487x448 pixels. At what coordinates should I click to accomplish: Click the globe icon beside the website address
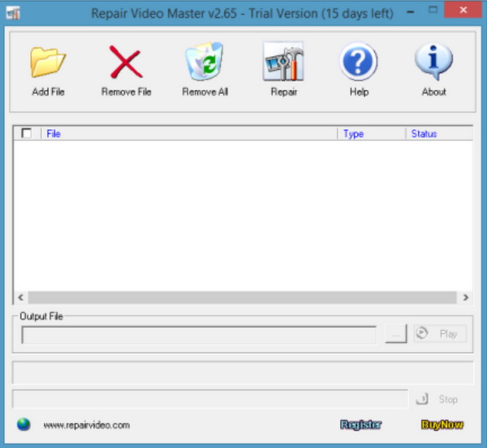[24, 424]
